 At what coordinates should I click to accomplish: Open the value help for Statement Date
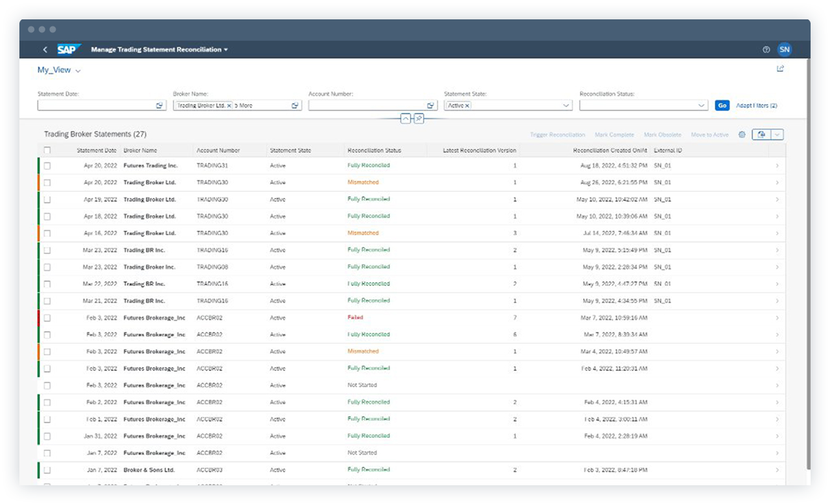pyautogui.click(x=159, y=105)
